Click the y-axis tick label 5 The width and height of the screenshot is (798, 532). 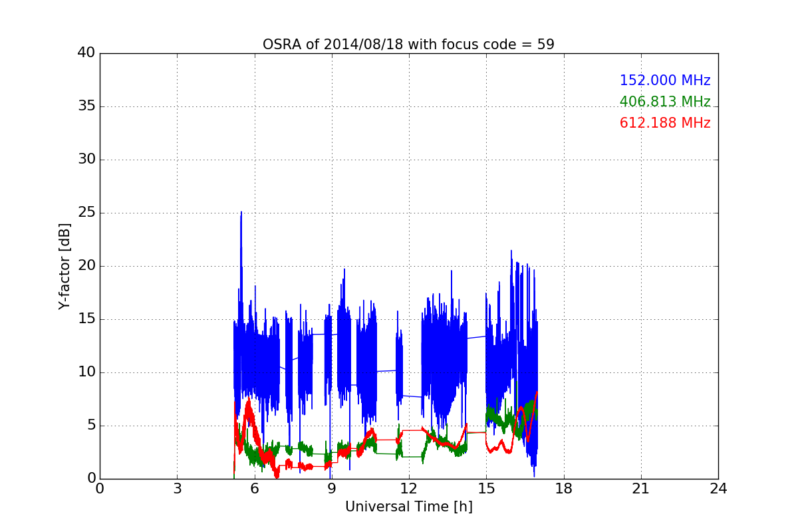click(90, 426)
